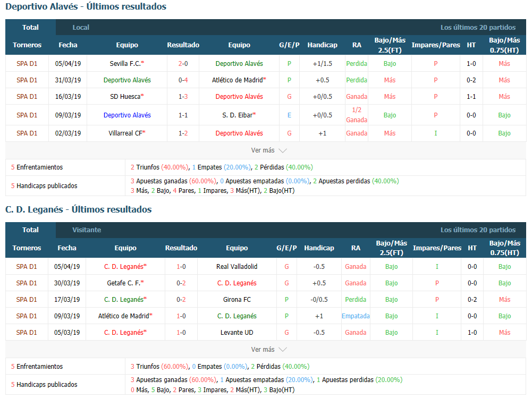Open the Leganés table's 'Los últimos 20 partidos' selector
The width and height of the screenshot is (532, 398).
point(478,230)
